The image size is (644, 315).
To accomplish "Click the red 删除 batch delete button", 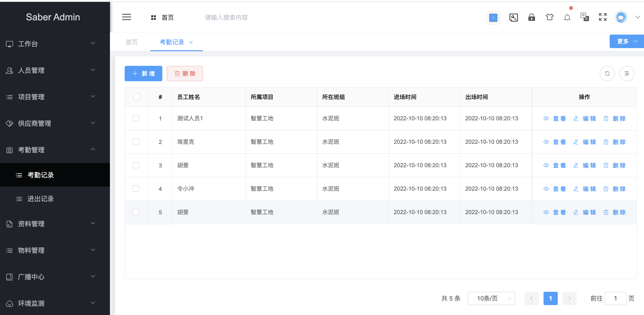I will click(x=185, y=73).
